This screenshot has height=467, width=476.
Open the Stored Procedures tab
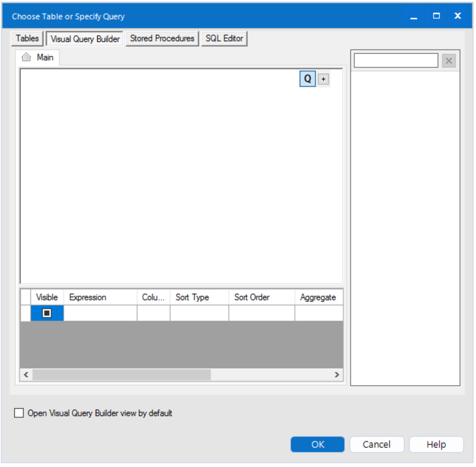[x=161, y=38]
